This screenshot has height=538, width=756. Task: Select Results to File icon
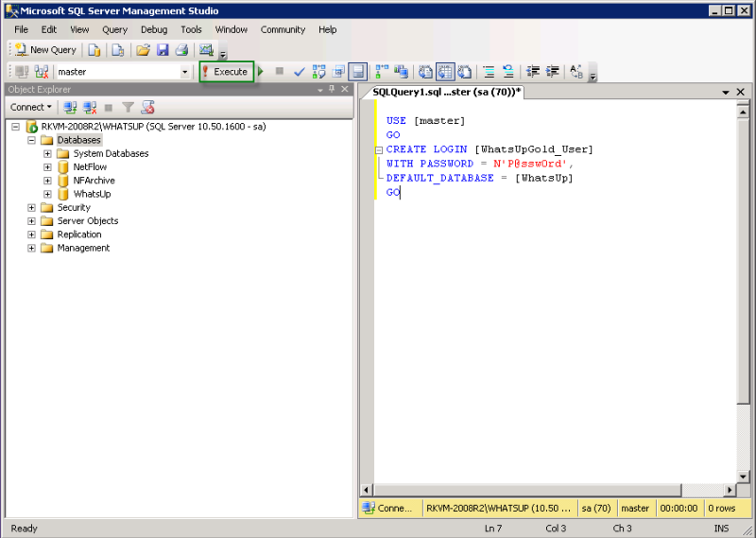[x=464, y=72]
